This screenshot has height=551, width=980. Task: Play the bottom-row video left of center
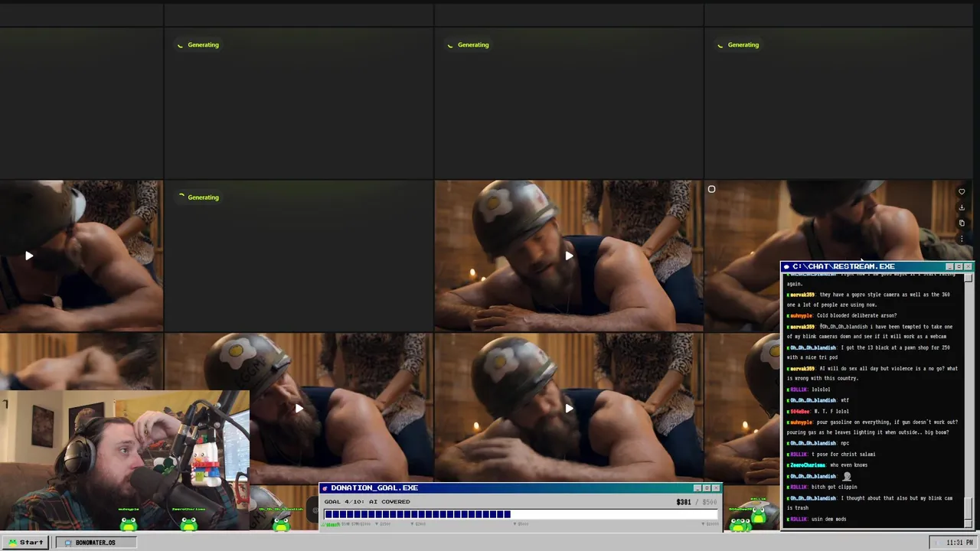(299, 409)
